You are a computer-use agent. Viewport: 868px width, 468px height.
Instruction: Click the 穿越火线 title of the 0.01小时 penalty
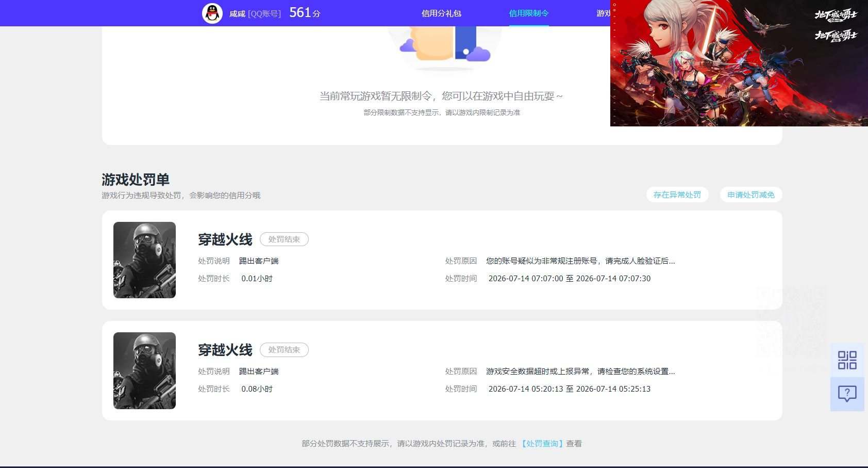225,239
